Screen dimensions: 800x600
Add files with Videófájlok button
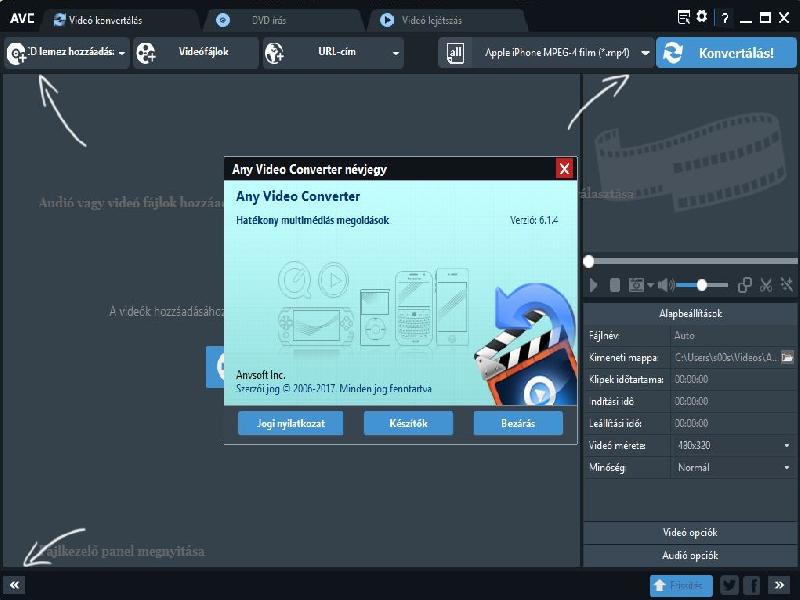tap(196, 53)
